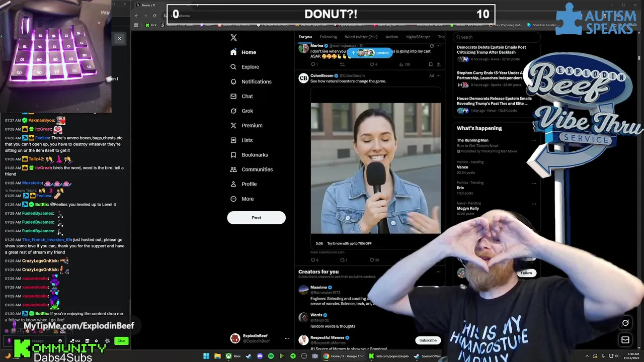
Task: Go back in the browser
Action: pos(136,16)
